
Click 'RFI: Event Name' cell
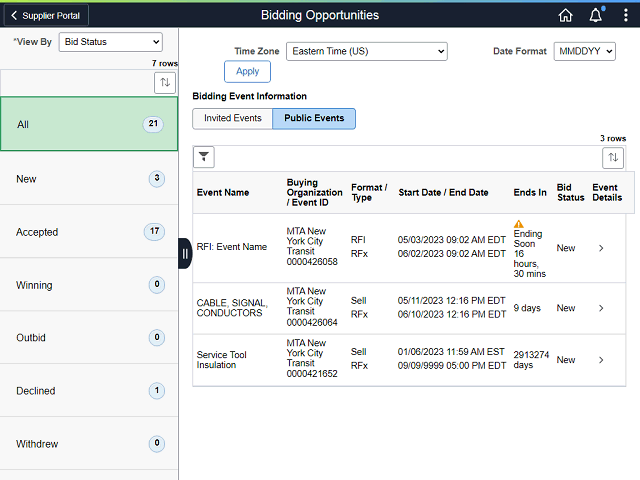pyautogui.click(x=232, y=247)
